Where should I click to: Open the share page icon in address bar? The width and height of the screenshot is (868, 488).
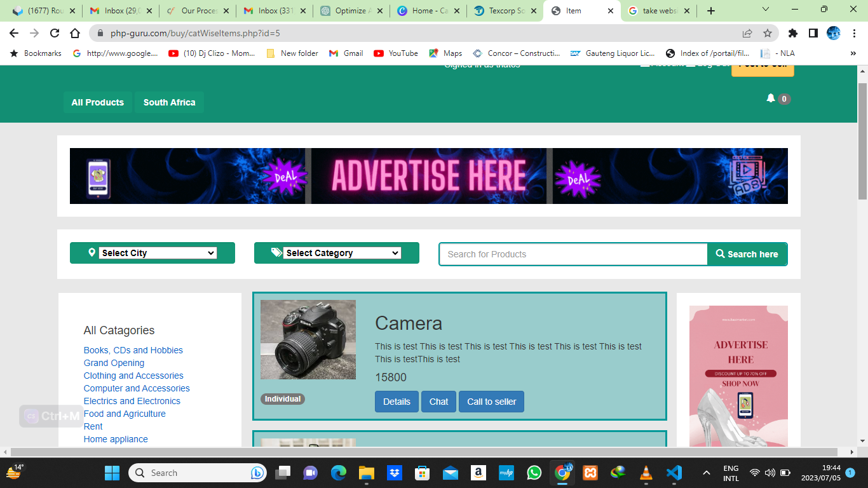(747, 33)
